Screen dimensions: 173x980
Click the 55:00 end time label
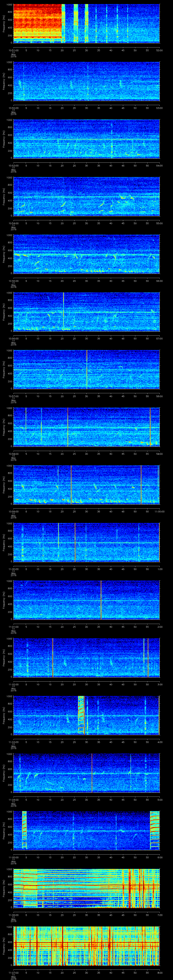point(159,223)
